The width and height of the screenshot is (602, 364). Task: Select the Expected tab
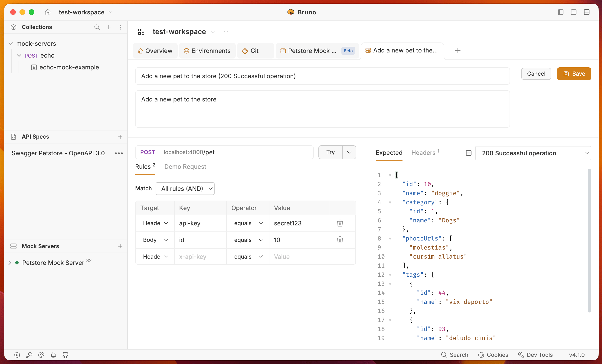coord(389,153)
